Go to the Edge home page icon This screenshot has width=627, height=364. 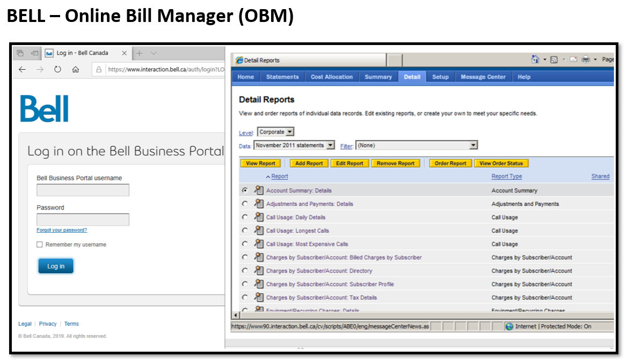[76, 70]
